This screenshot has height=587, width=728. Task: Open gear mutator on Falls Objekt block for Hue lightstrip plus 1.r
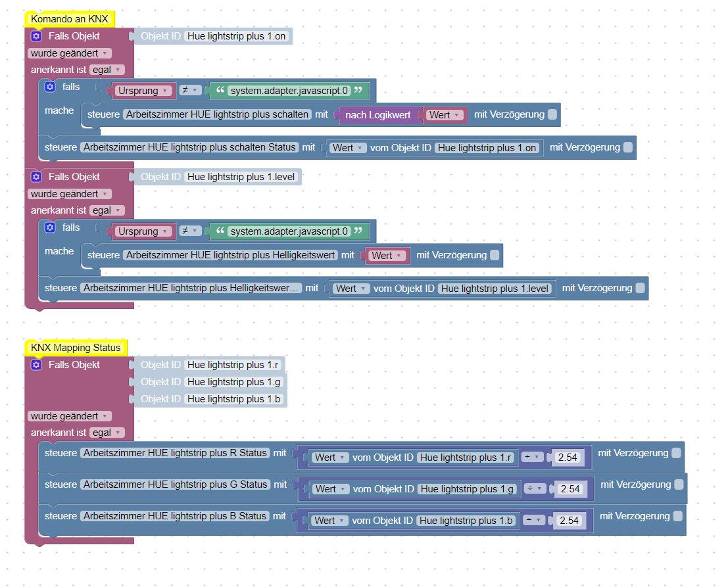pos(36,365)
